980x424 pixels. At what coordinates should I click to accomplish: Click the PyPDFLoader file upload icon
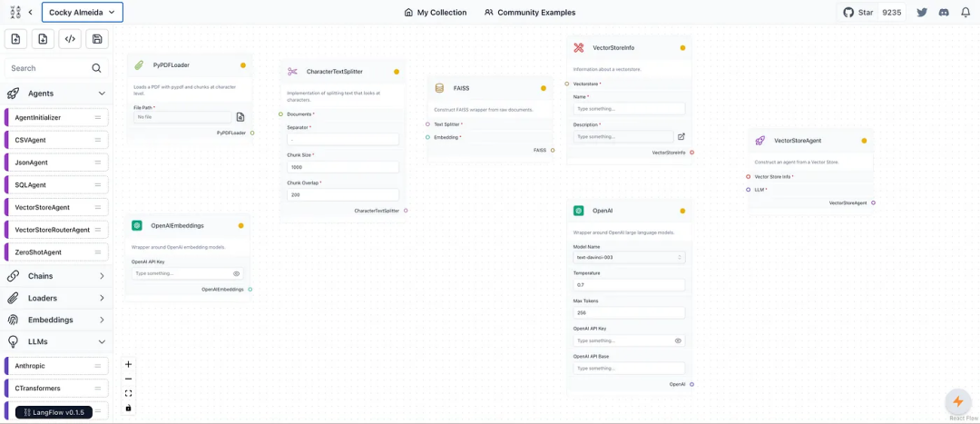240,117
